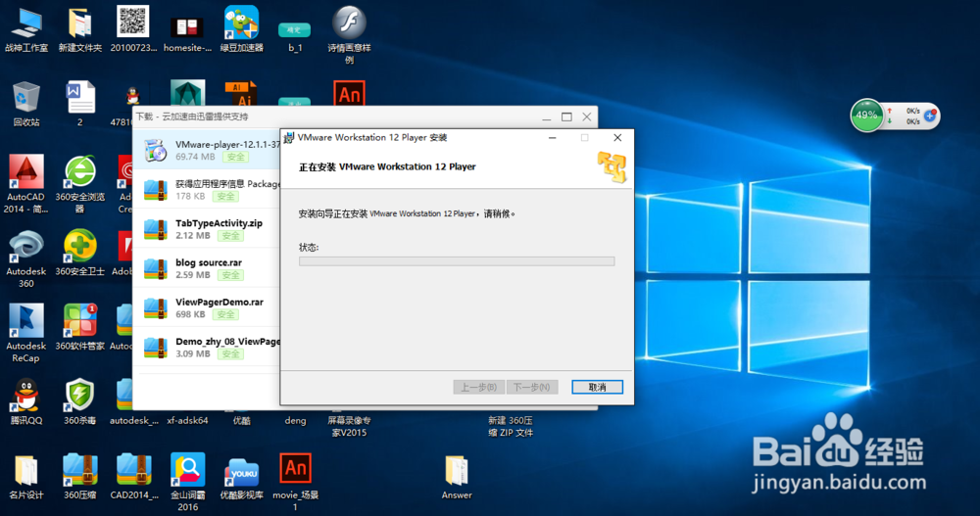Image resolution: width=980 pixels, height=516 pixels.
Task: Minimize the 下载 download window
Action: [x=546, y=117]
